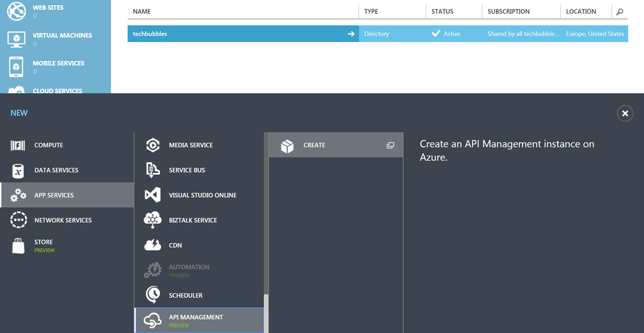
Task: Open Web Sites in sidebar
Action: [55, 11]
